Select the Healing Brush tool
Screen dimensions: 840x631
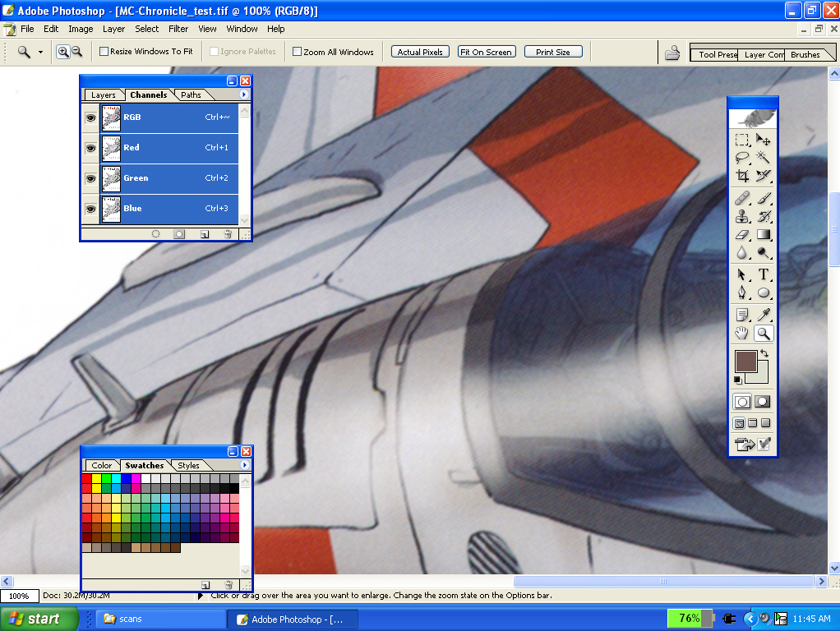click(x=742, y=199)
